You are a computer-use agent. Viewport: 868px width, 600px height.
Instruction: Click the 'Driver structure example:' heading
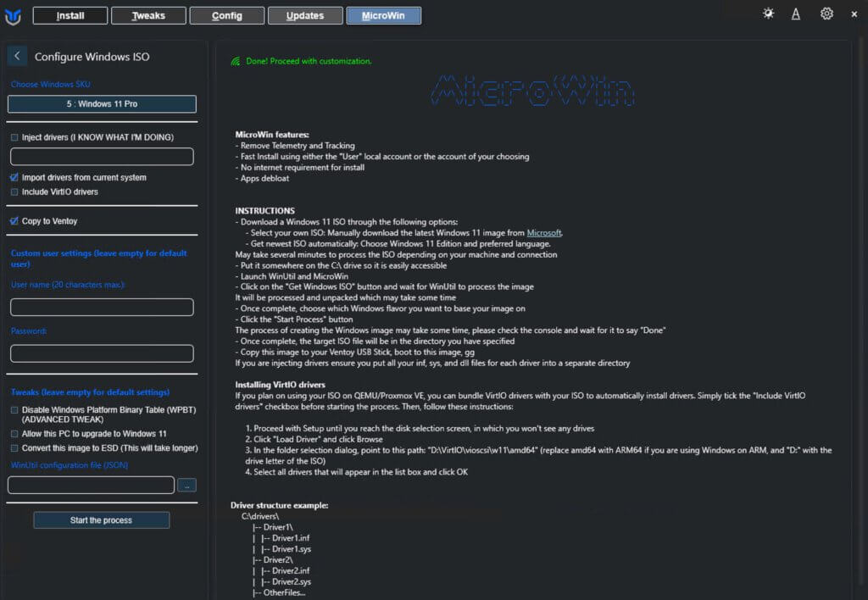point(280,505)
